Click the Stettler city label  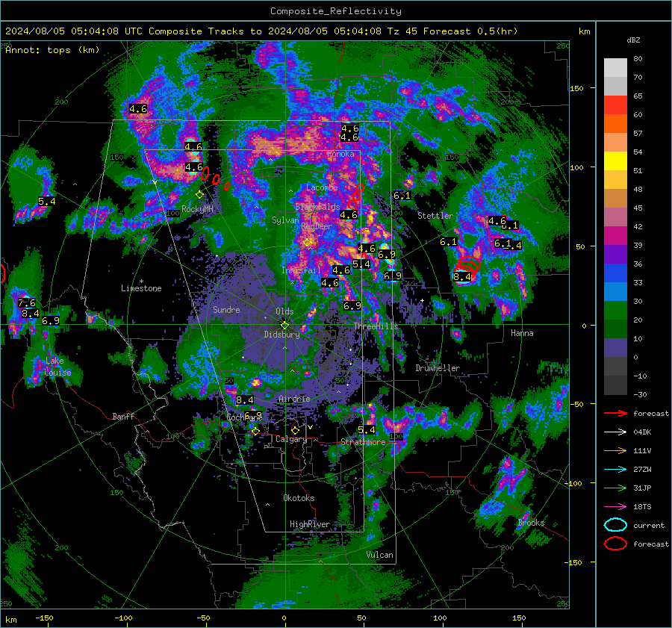(x=435, y=216)
